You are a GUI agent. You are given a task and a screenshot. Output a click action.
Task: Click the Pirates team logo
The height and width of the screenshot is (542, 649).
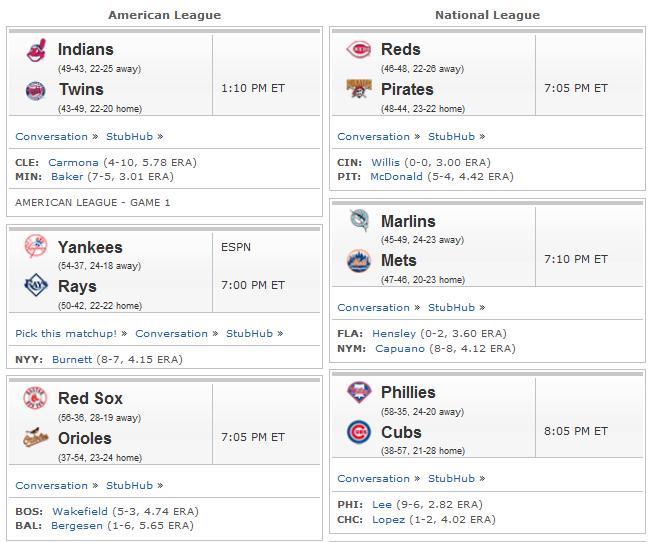coord(358,89)
